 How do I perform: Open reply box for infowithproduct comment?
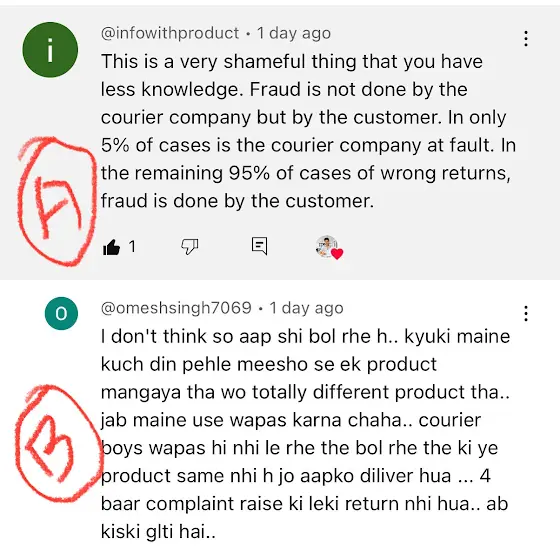259,246
